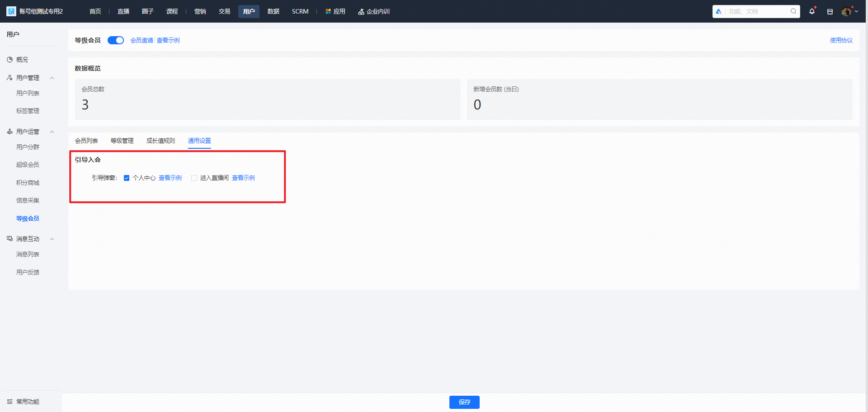The width and height of the screenshot is (868, 412).
Task: Select 等级会员 in sidebar
Action: pos(28,218)
